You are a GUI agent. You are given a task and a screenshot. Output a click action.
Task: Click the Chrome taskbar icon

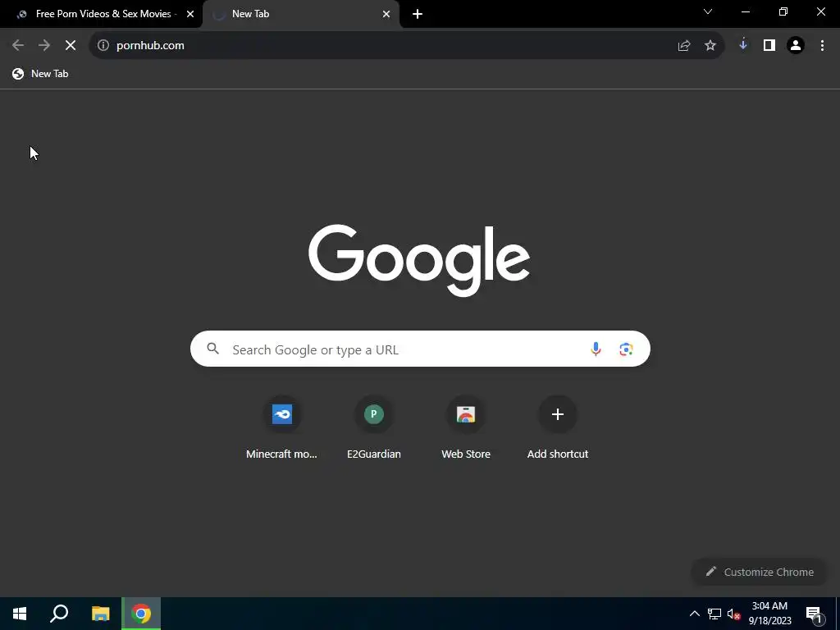point(141,614)
